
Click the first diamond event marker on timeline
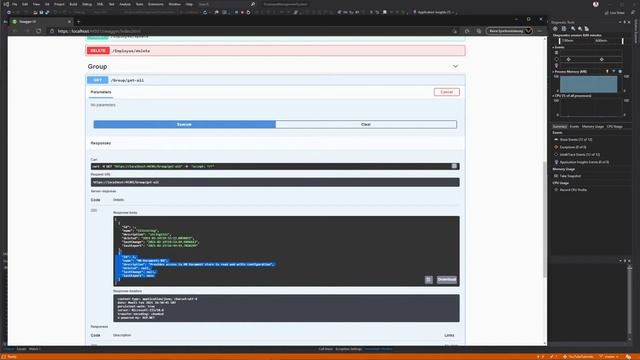click(569, 59)
